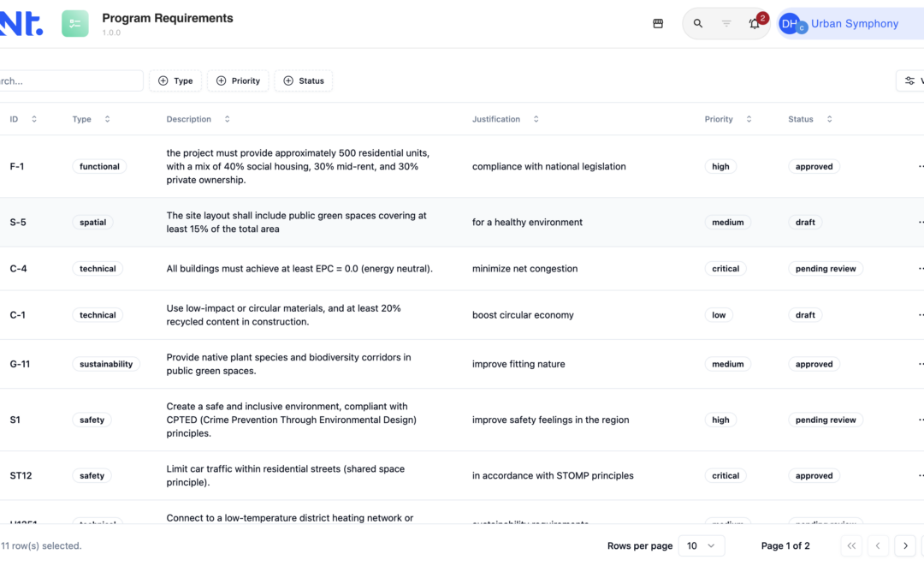Click pending review status for C-4

(x=826, y=268)
